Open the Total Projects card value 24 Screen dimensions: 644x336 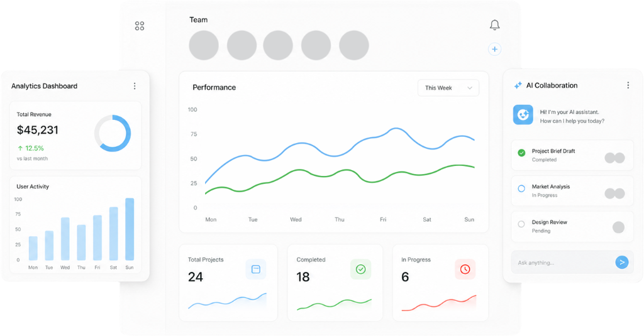(x=196, y=277)
